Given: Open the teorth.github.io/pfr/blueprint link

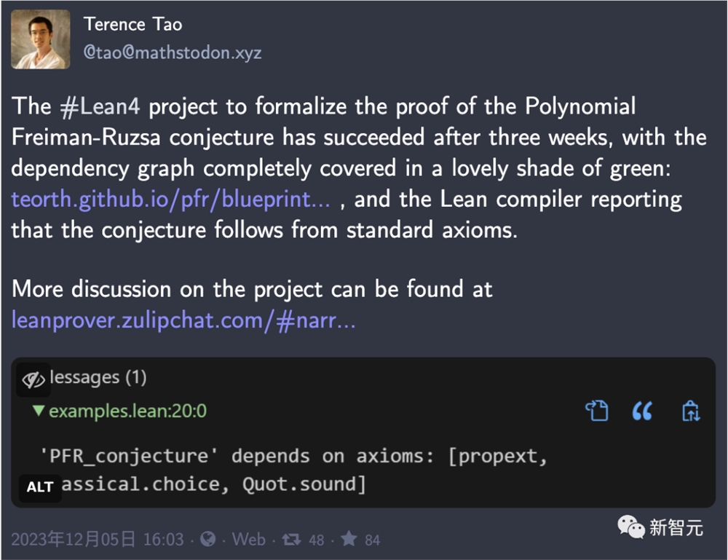Looking at the screenshot, I should (x=171, y=200).
